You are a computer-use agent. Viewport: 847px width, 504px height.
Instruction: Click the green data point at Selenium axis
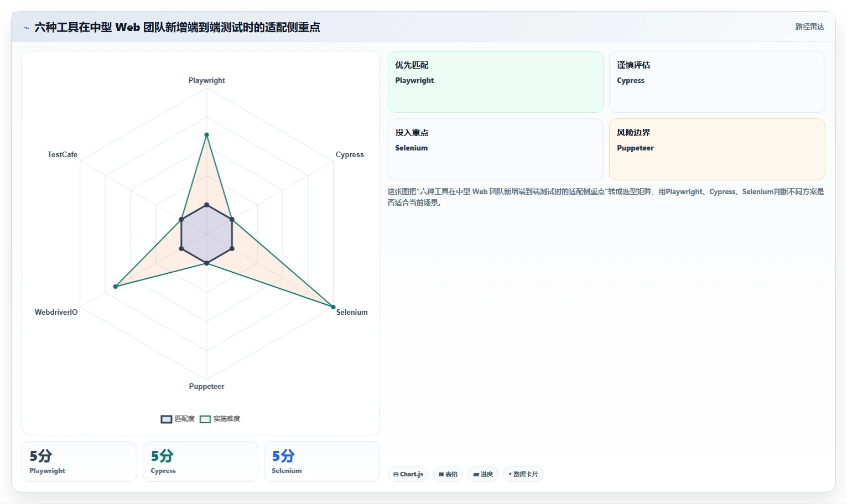[x=333, y=306]
